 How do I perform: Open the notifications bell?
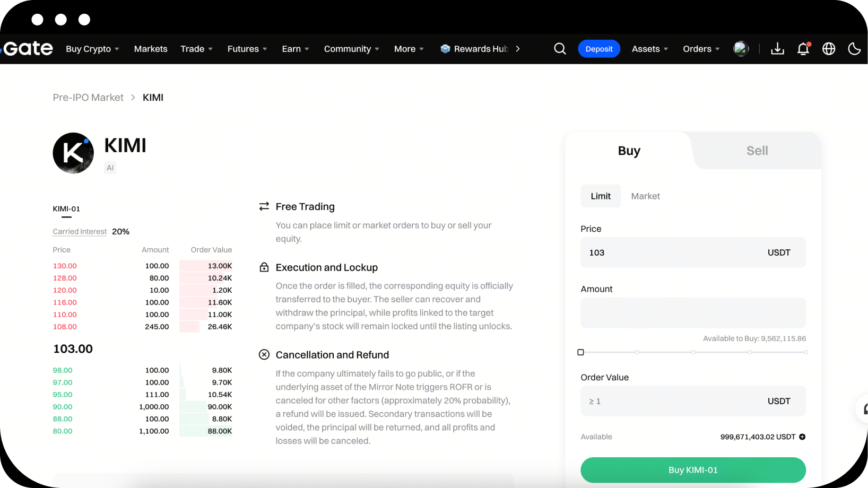(x=803, y=49)
